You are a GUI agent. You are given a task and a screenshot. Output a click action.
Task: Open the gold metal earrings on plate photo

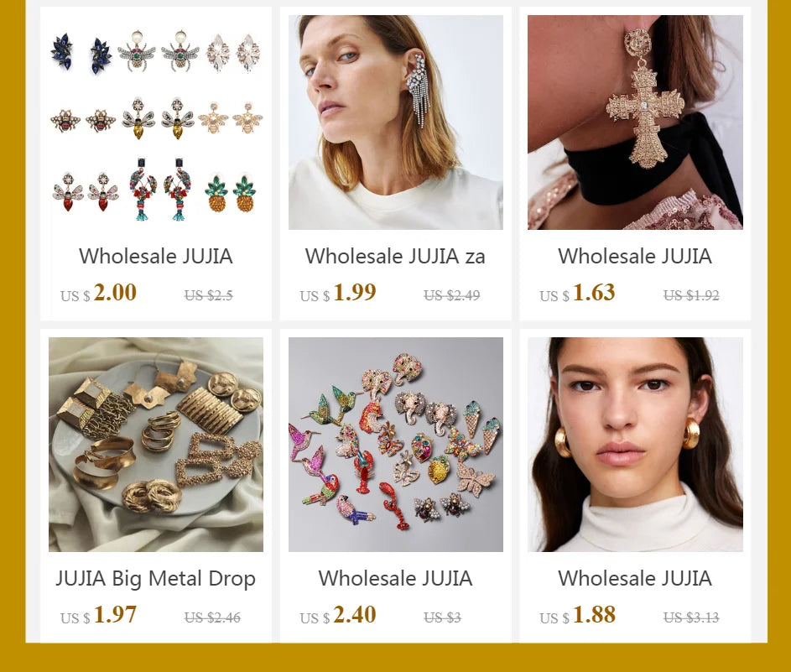156,445
